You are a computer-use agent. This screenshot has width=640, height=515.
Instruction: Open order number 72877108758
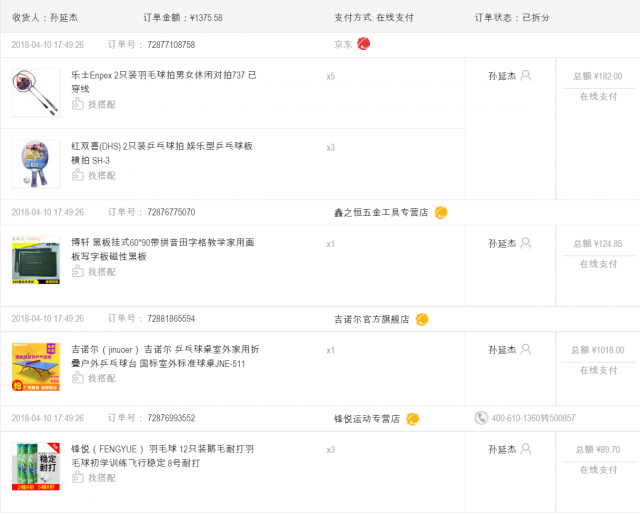point(171,44)
